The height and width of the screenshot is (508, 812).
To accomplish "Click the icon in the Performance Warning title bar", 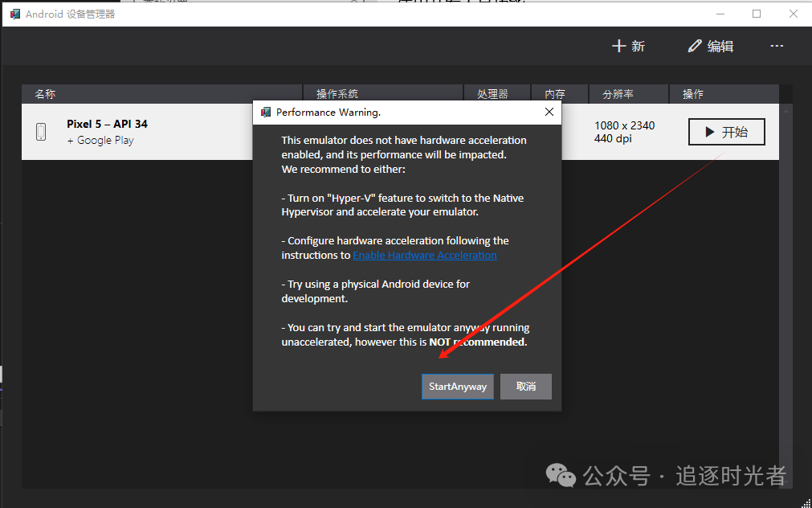I will [263, 112].
